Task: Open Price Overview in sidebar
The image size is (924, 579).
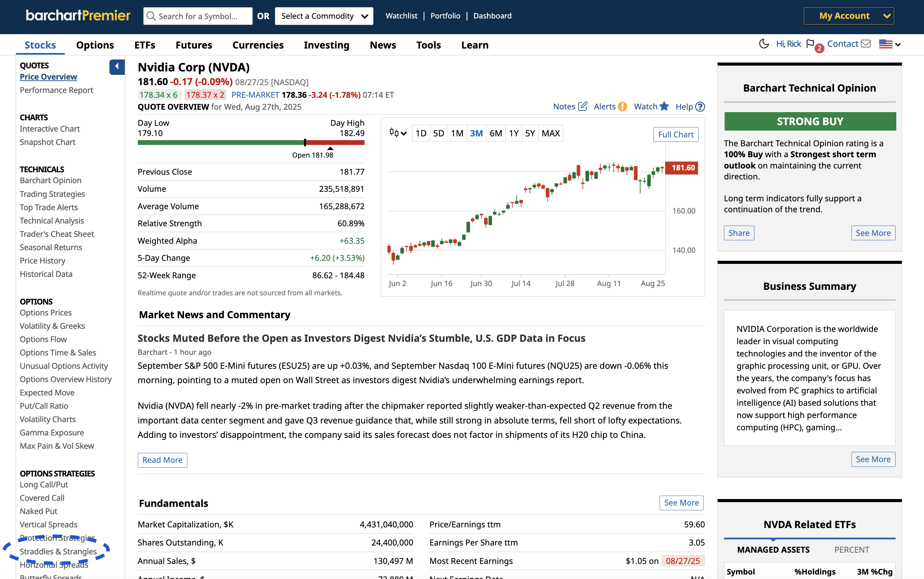Action: (x=48, y=77)
